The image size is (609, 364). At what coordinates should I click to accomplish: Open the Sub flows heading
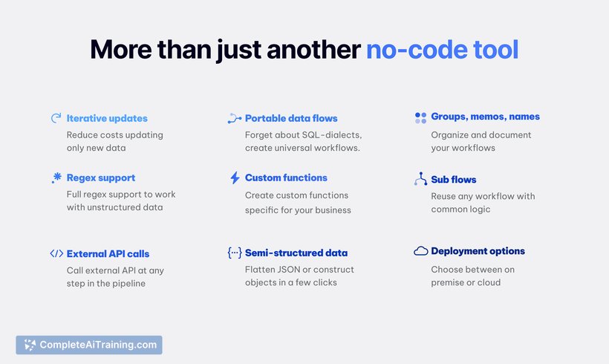click(x=454, y=180)
